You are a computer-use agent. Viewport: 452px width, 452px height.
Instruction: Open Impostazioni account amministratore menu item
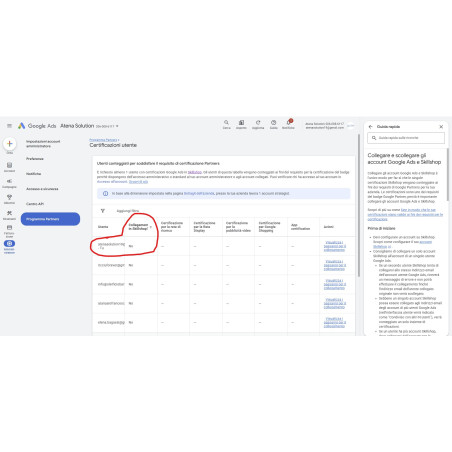tap(43, 144)
